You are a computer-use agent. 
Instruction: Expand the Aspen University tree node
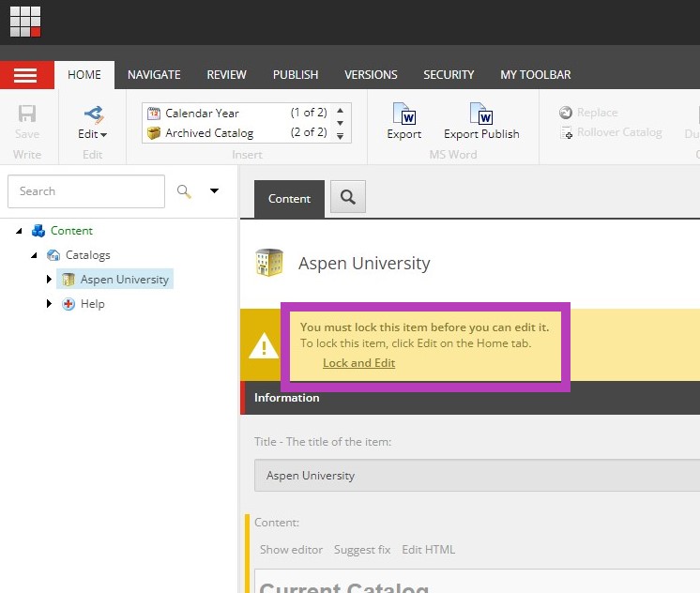click(x=50, y=280)
